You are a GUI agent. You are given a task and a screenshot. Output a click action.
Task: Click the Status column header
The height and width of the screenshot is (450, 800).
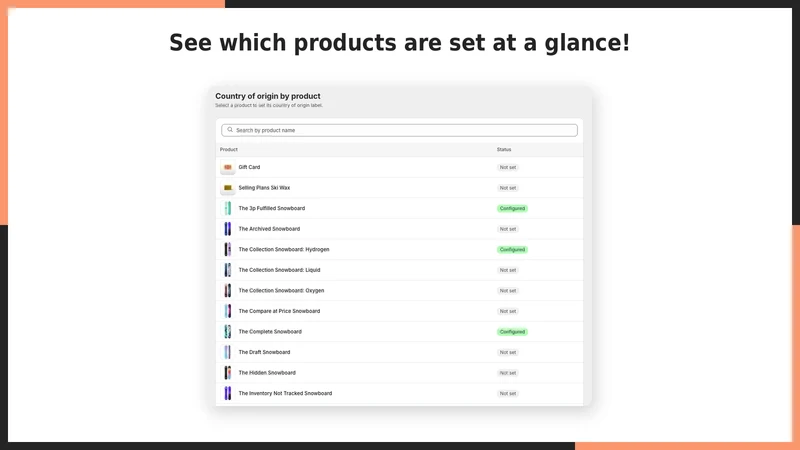pos(504,149)
